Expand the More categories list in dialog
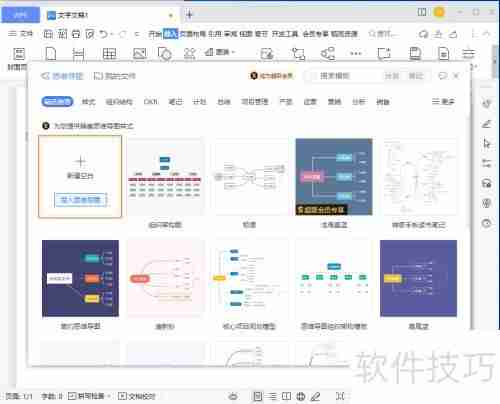 tap(443, 101)
